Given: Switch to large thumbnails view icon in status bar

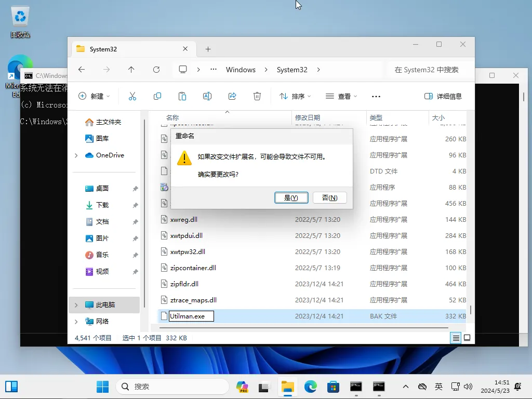Looking at the screenshot, I should tap(467, 338).
